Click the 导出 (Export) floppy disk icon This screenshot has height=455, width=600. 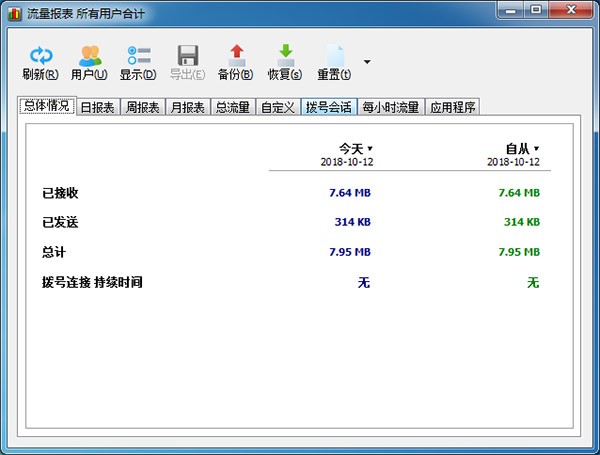click(187, 56)
